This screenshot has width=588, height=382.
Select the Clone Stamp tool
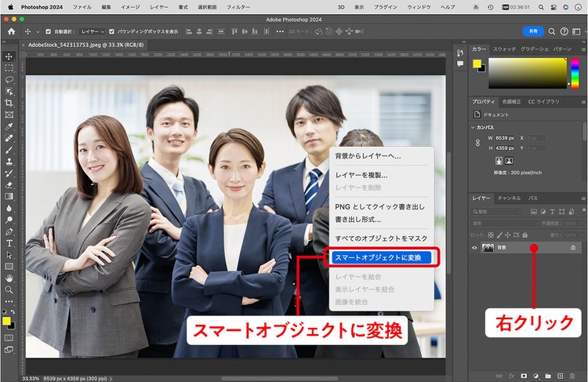[x=9, y=162]
